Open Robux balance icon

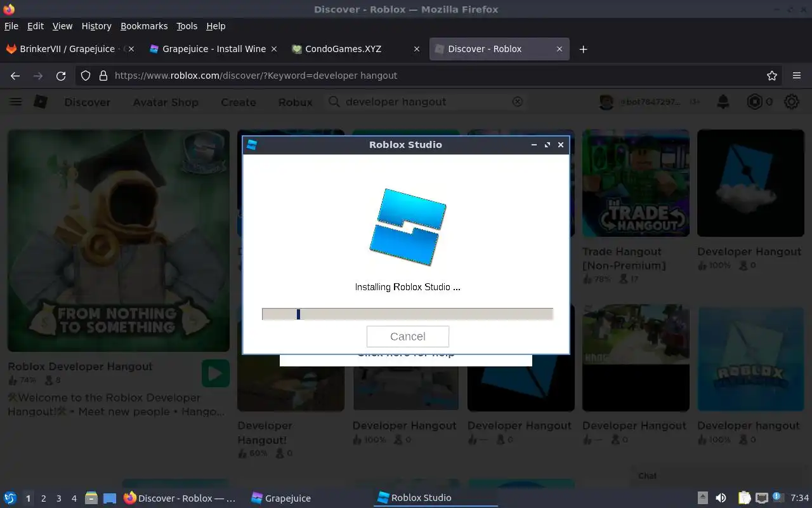point(754,102)
